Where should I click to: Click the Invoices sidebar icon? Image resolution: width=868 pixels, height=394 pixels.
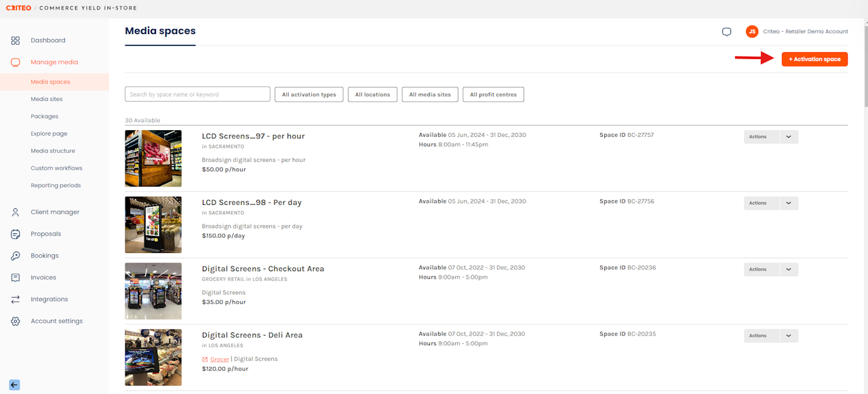16,277
